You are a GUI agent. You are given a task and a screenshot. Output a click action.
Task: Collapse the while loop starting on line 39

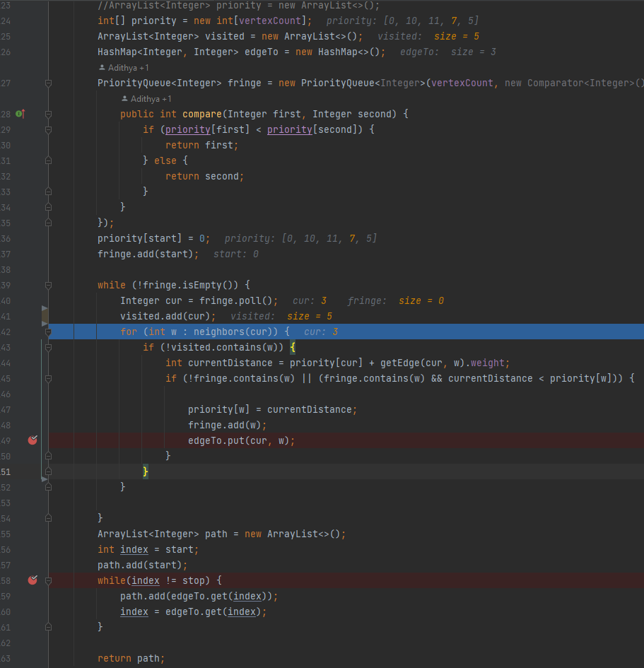coord(48,285)
